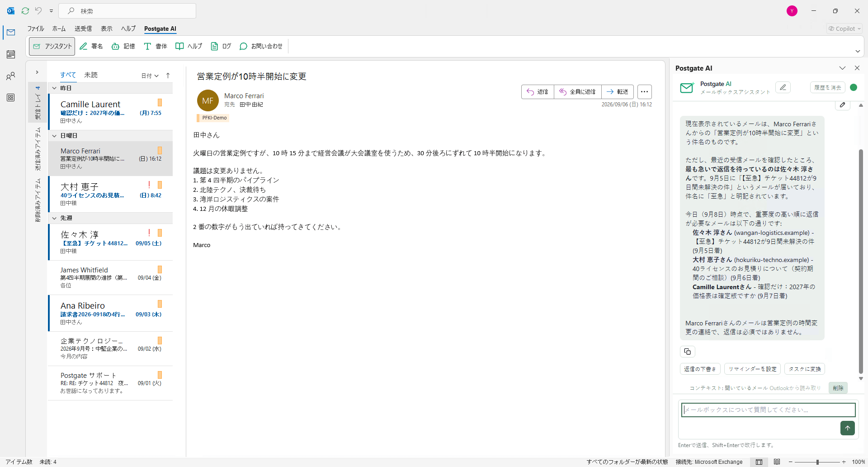This screenshot has height=467, width=868.
Task: Open the more actions ellipsis button
Action: click(x=645, y=92)
